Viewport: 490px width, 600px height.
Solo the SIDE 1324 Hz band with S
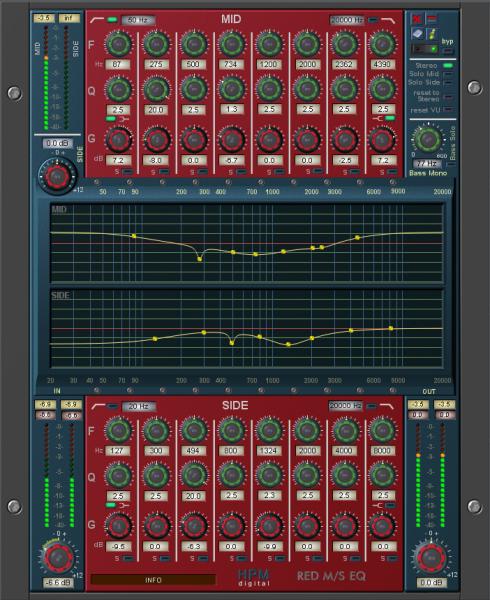coord(279,558)
